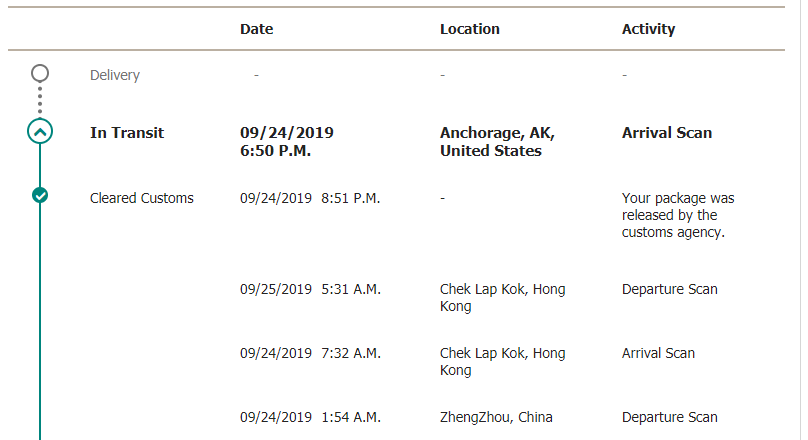
Task: Select the Cleared Customs status label
Action: [142, 198]
